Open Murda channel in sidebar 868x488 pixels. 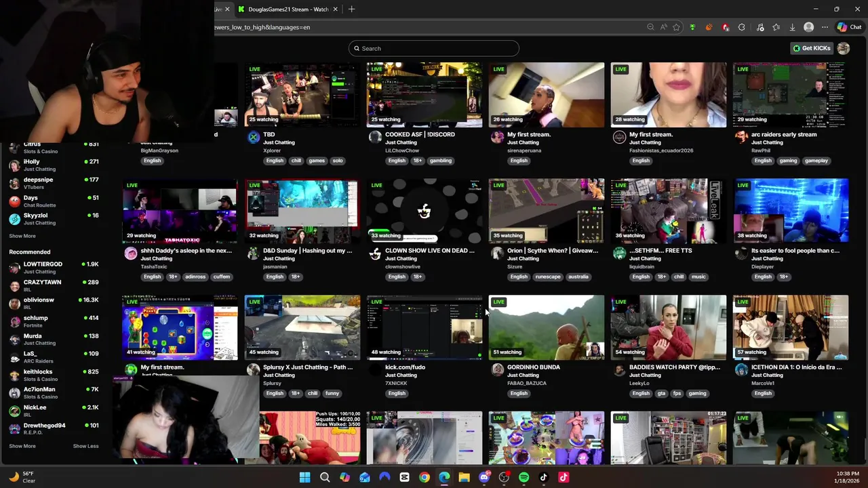[x=54, y=339]
